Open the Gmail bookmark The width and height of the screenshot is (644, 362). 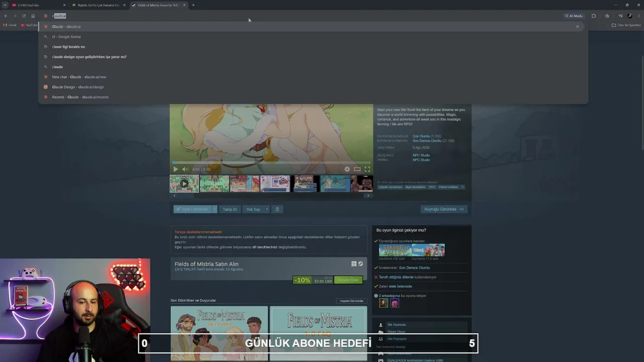point(10,25)
